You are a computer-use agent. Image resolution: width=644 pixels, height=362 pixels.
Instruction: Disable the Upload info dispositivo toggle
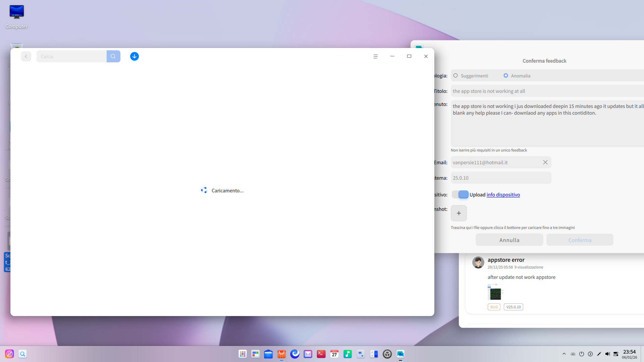tap(460, 194)
